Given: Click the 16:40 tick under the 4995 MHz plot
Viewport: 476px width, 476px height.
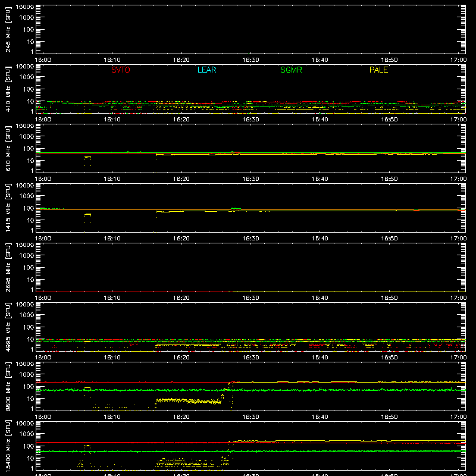Looking at the screenshot, I should [320, 358].
